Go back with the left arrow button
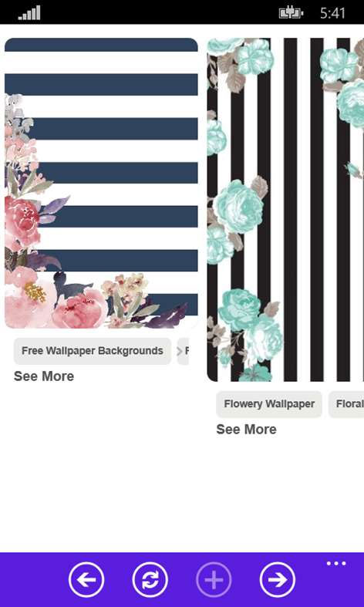 [86, 579]
